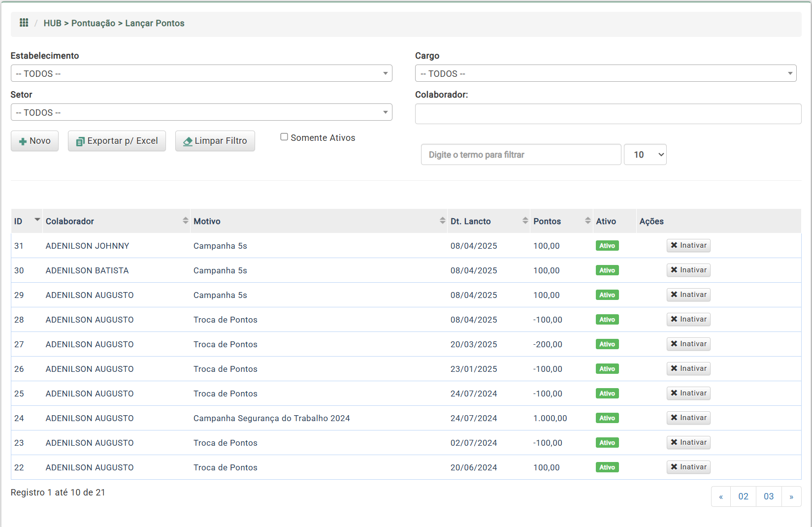The image size is (812, 527).
Task: Click Registro 1 até 10 de 21 text
Action: click(58, 493)
